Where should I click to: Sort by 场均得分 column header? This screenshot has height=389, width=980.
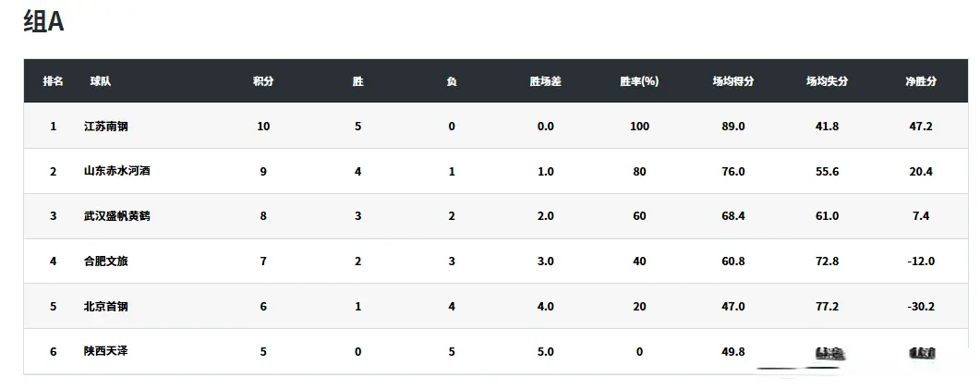[x=733, y=81]
